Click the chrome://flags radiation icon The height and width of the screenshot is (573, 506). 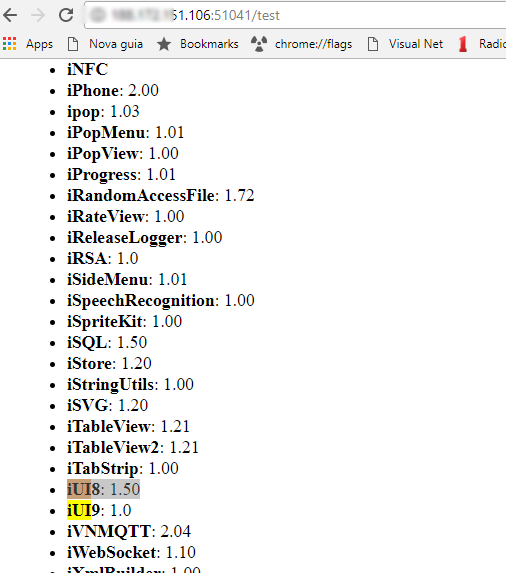[x=259, y=44]
